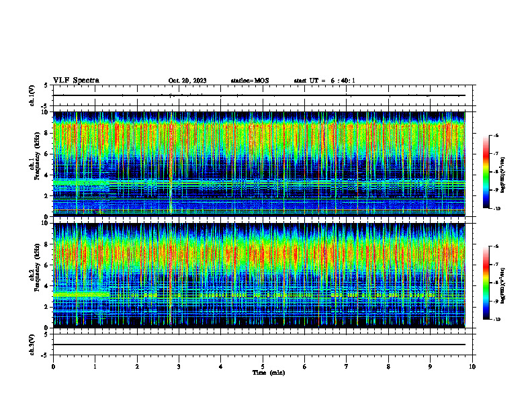
Task: Click time axis tick label "5"
Action: pos(263,367)
